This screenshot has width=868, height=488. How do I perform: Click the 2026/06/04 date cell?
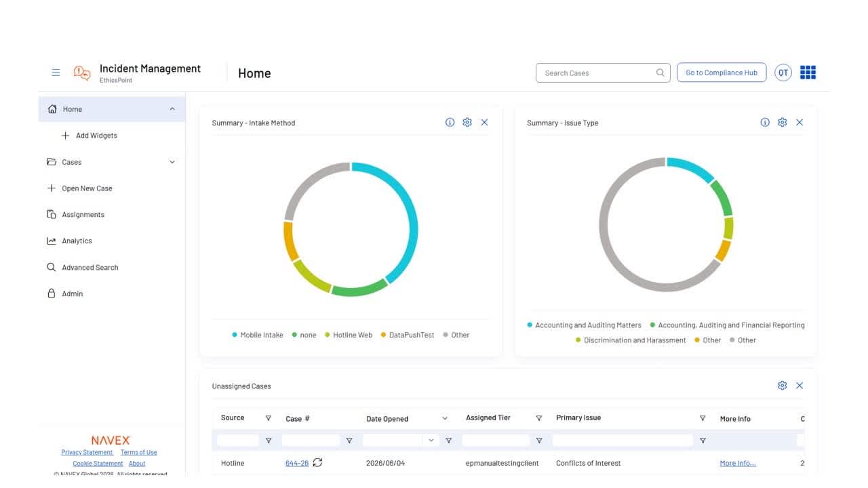tap(385, 463)
